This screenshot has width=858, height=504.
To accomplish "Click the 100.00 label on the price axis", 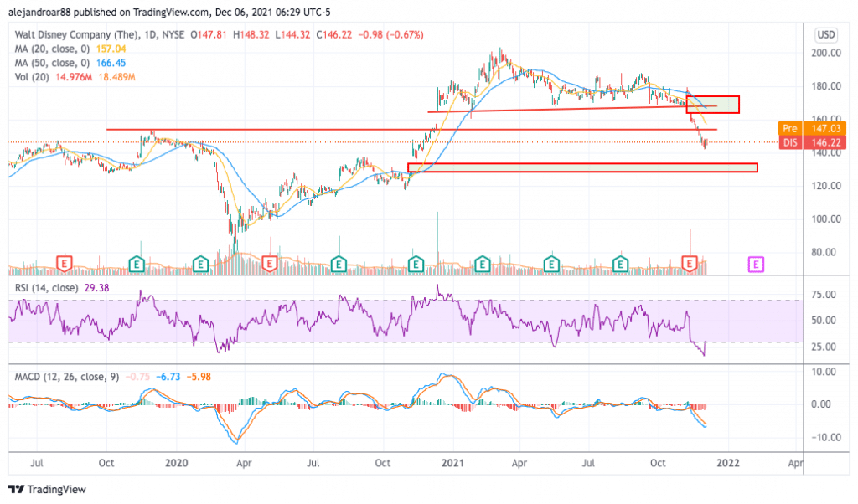I will 826,219.
